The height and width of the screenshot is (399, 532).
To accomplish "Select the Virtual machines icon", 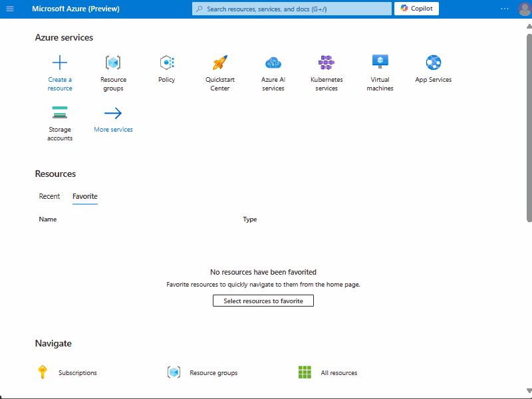I will pos(380,63).
